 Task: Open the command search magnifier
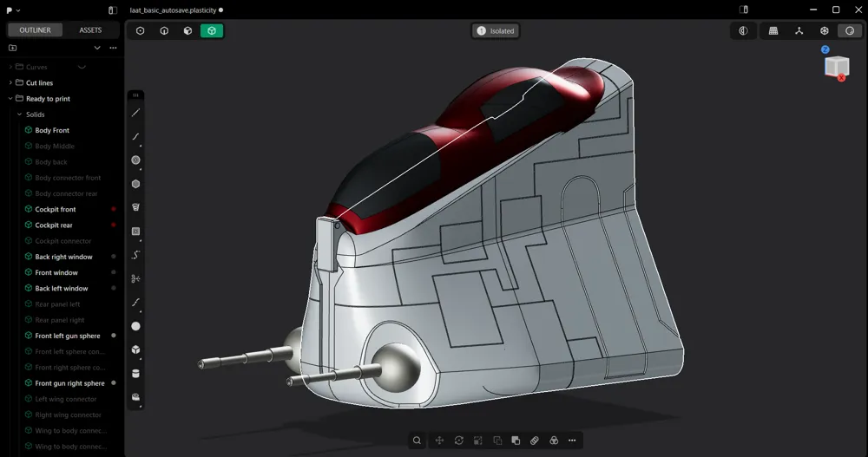(x=417, y=441)
